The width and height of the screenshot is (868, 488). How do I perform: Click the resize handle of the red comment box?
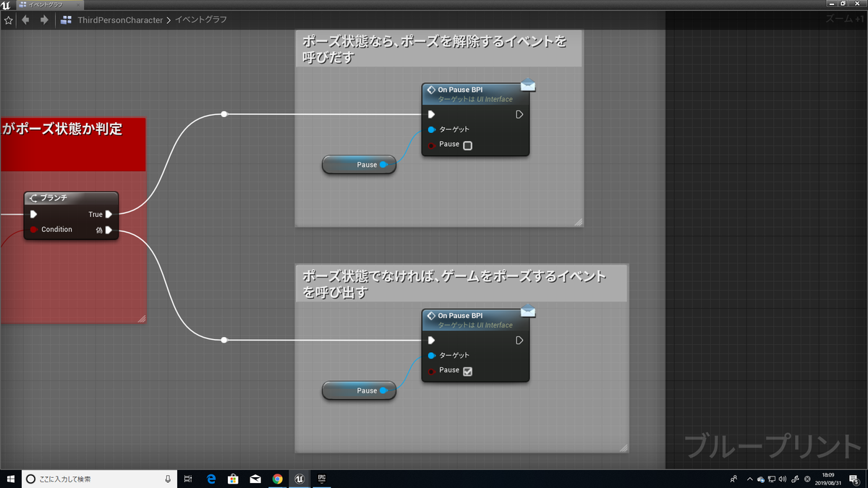(x=142, y=318)
